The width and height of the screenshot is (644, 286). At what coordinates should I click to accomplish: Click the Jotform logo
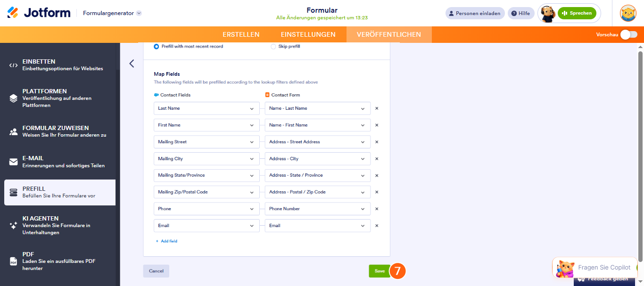point(39,13)
